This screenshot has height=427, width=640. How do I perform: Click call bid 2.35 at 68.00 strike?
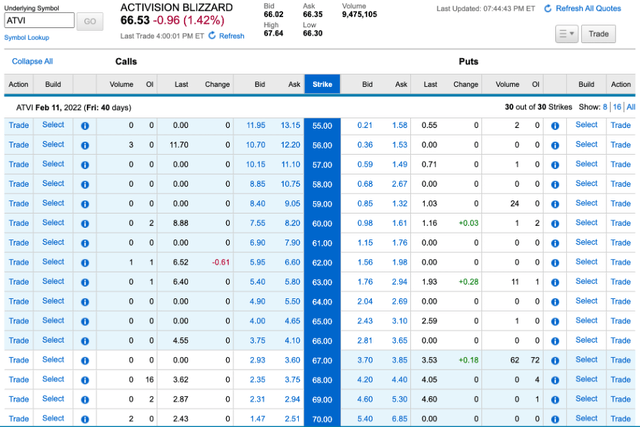pyautogui.click(x=258, y=380)
